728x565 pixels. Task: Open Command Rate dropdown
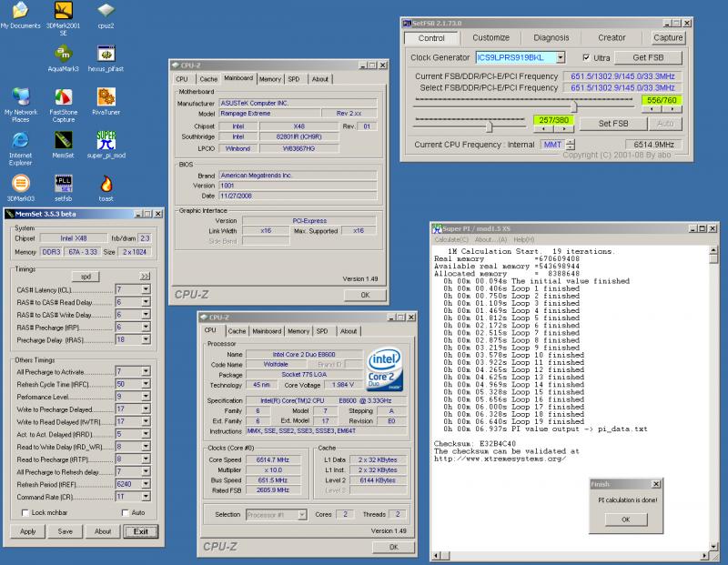pos(146,496)
